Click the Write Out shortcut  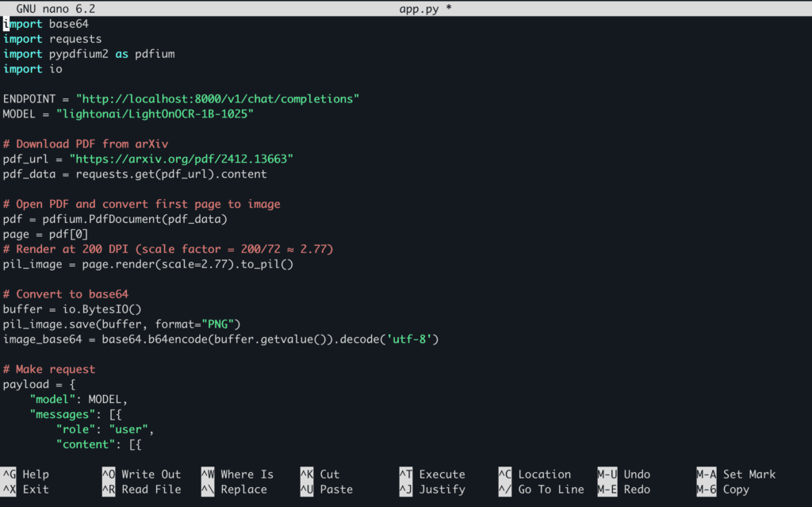151,474
